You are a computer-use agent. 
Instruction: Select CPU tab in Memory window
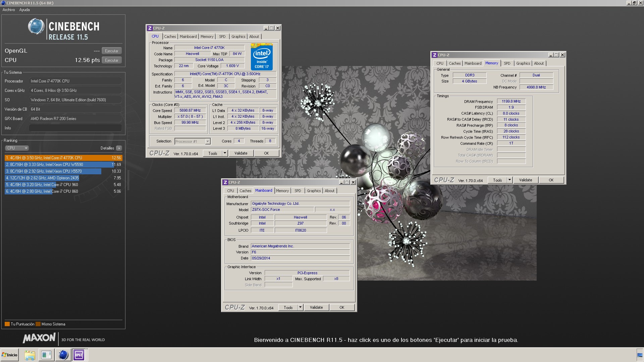[440, 63]
